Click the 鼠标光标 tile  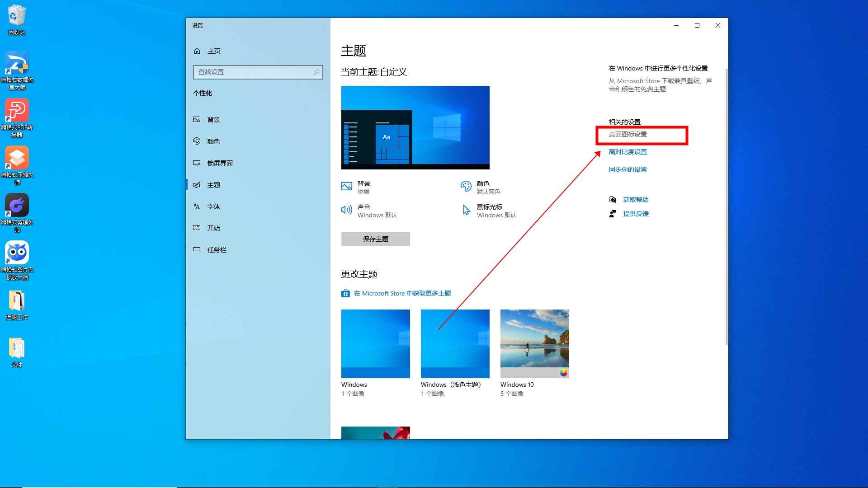491,211
